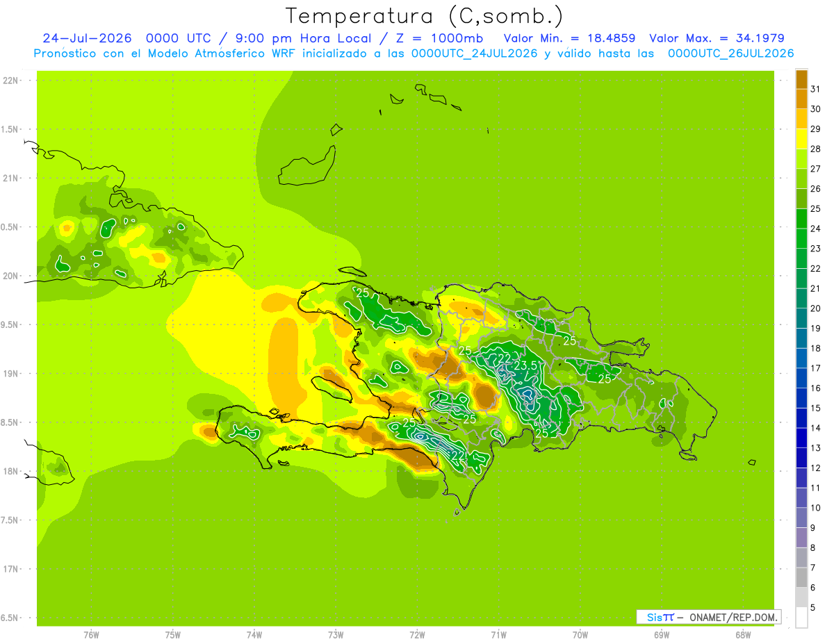834x644 pixels.
Task: Click the '74W' longitude axis label
Action: 254,635
